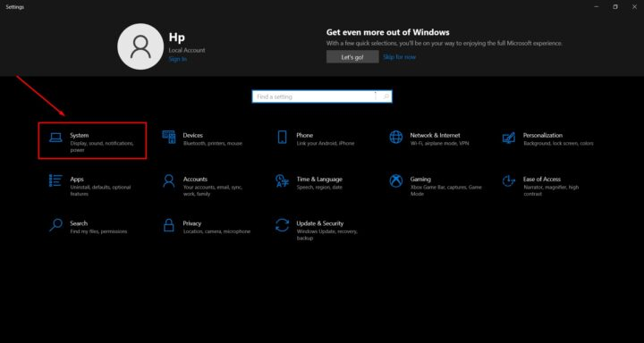The image size is (644, 343).
Task: Open Time & Language icon
Action: coord(282,180)
